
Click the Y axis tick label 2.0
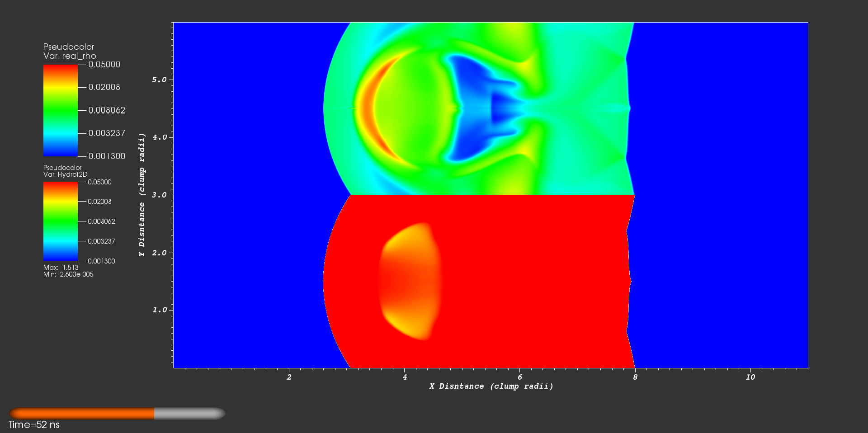[159, 253]
